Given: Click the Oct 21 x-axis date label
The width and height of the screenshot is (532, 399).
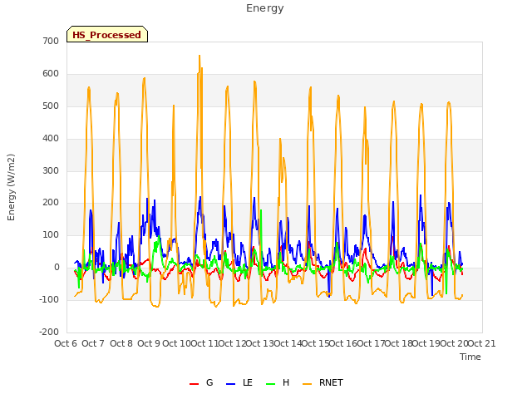Looking at the screenshot, I should click(482, 343).
